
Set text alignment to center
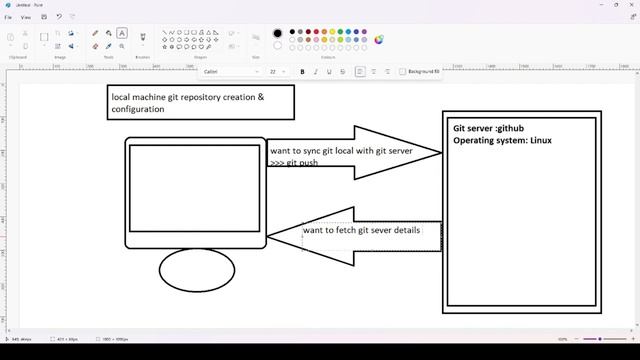pyautogui.click(x=373, y=72)
